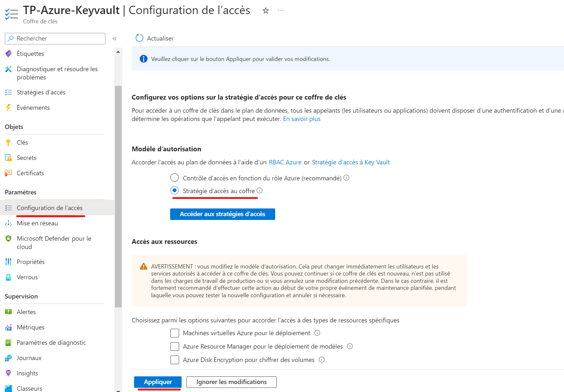Select Azure role-based access control radio
This screenshot has height=392, width=564.
pyautogui.click(x=175, y=177)
